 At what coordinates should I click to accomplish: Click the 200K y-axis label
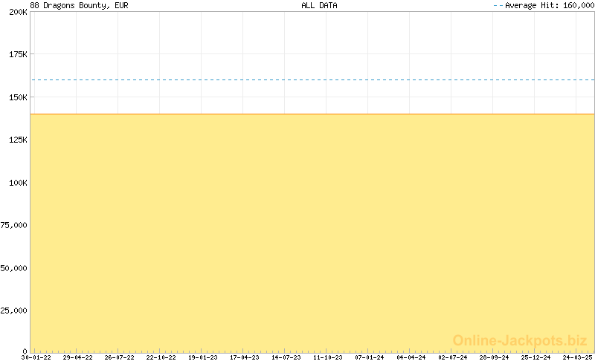[x=18, y=13]
